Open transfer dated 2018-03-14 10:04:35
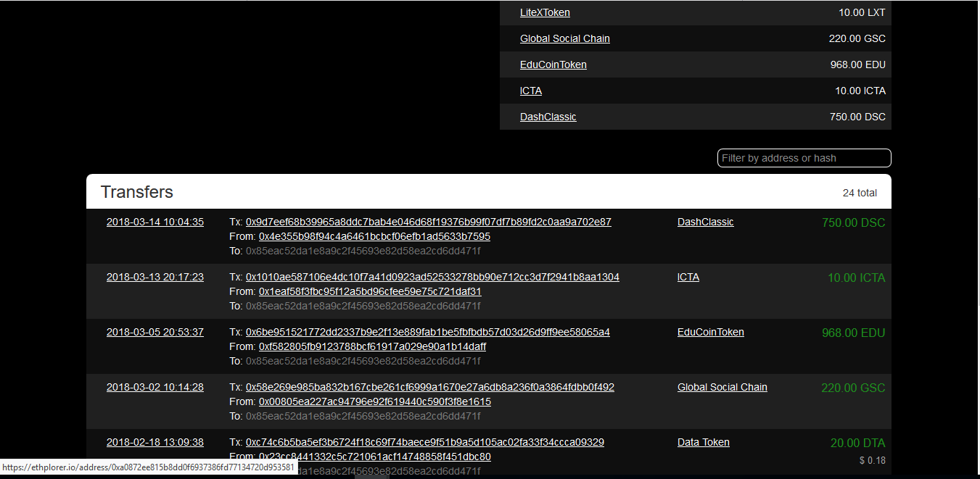This screenshot has height=479, width=980. tap(155, 222)
